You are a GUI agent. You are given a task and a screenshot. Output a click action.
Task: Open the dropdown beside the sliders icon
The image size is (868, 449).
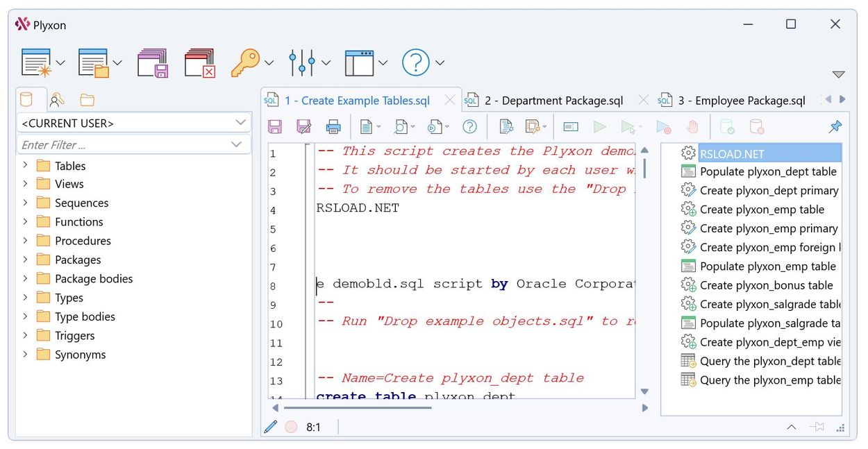pos(326,63)
